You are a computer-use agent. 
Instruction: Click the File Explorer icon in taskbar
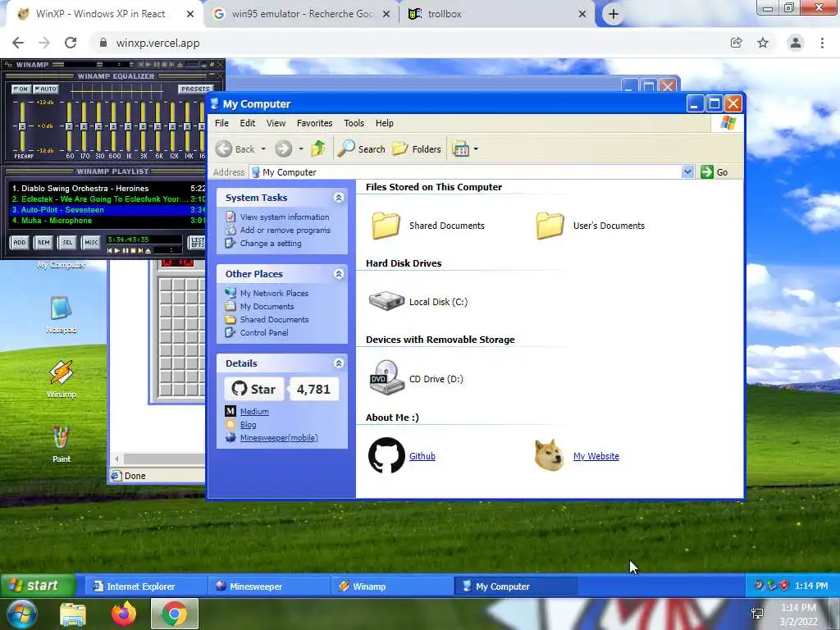[73, 614]
